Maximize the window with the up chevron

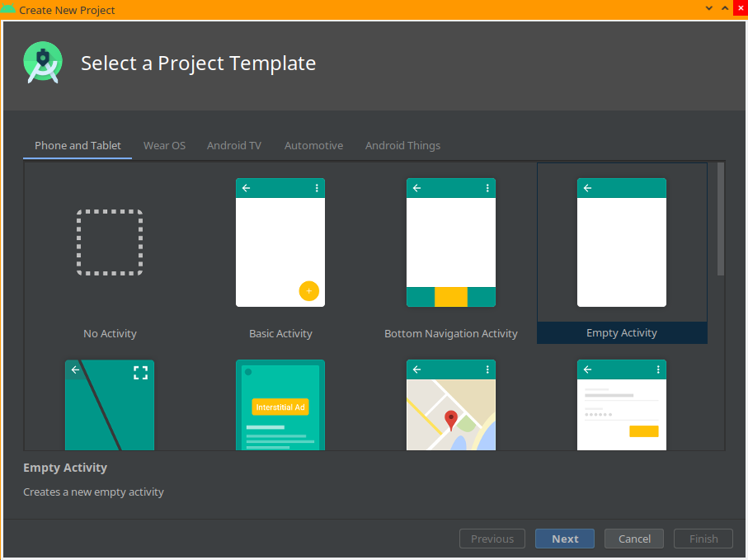725,8
